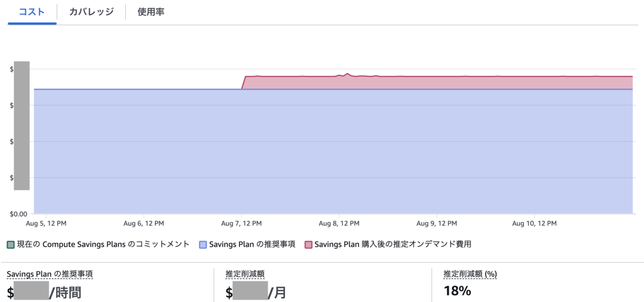The height and width of the screenshot is (302, 644).
Task: Select the 使用率 tab
Action: pos(151,12)
